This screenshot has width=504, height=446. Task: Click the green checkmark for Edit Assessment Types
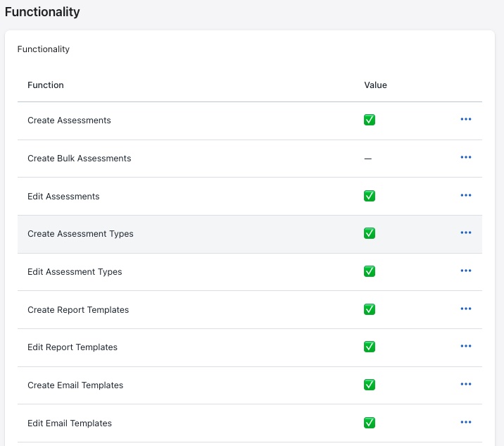(370, 271)
